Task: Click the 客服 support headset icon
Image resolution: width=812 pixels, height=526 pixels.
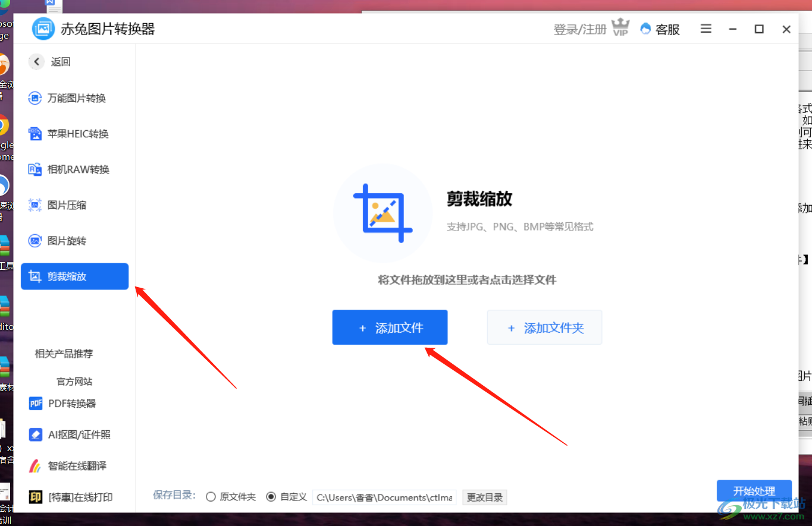Action: coord(645,29)
